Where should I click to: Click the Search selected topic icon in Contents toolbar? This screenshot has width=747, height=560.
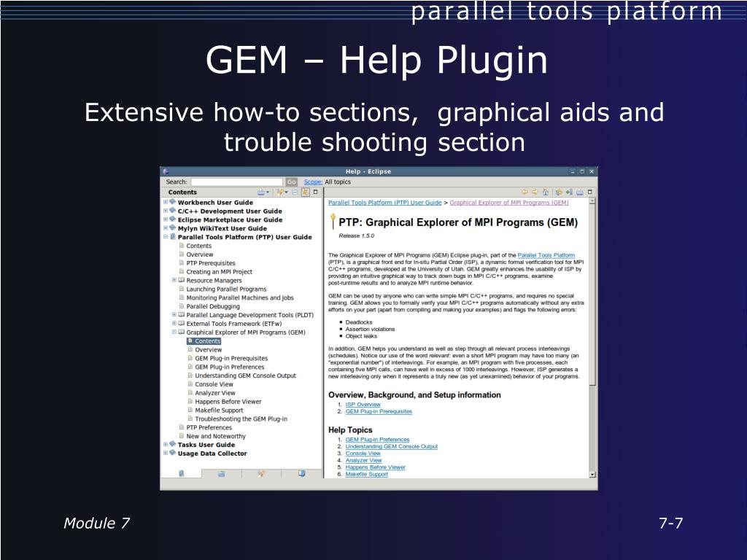[x=279, y=192]
